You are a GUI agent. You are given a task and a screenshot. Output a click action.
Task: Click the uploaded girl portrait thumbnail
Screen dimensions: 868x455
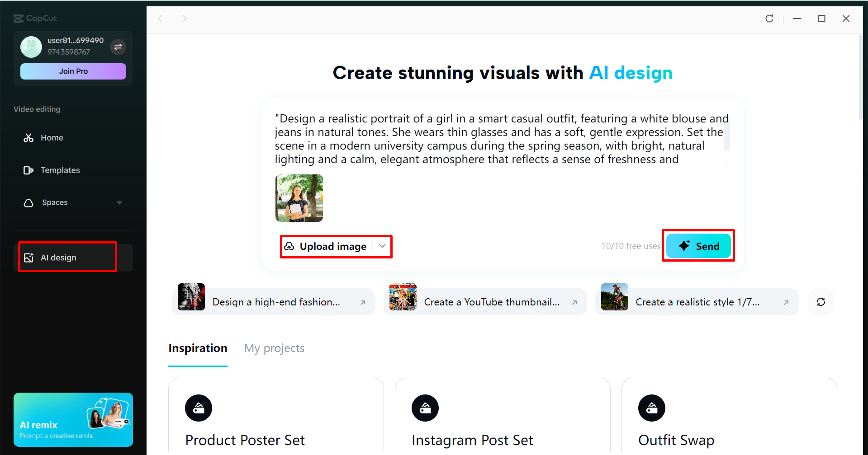299,198
